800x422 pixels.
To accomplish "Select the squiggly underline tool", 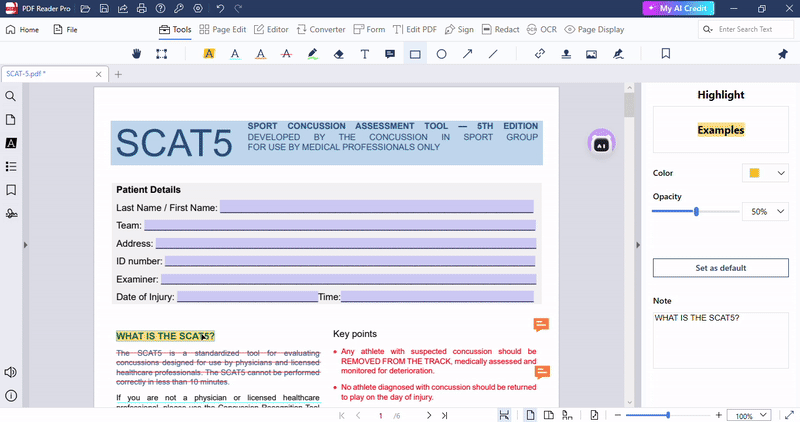I will point(235,54).
